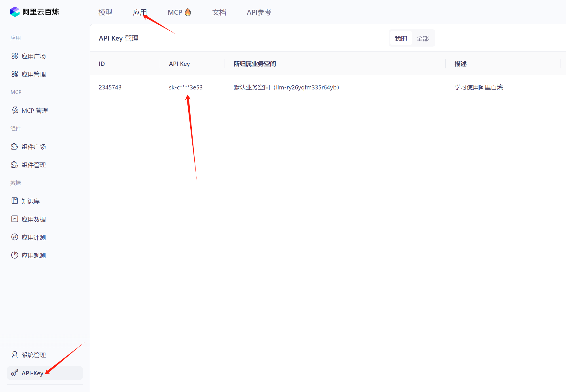Viewport: 566px width, 392px height.
Task: Click the flame icon beside MCP
Action: (188, 12)
